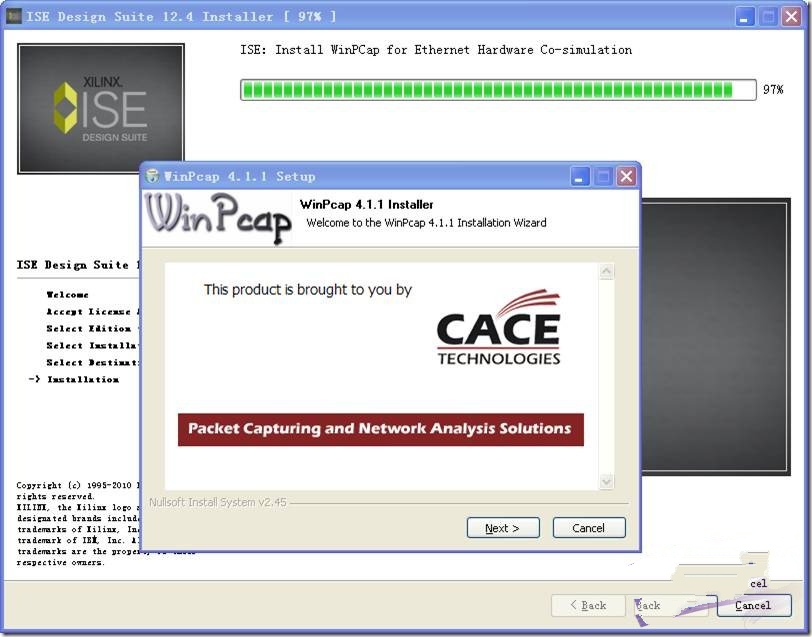Click the 'WinPcap 4.1.1 Installer' heading

tap(366, 205)
